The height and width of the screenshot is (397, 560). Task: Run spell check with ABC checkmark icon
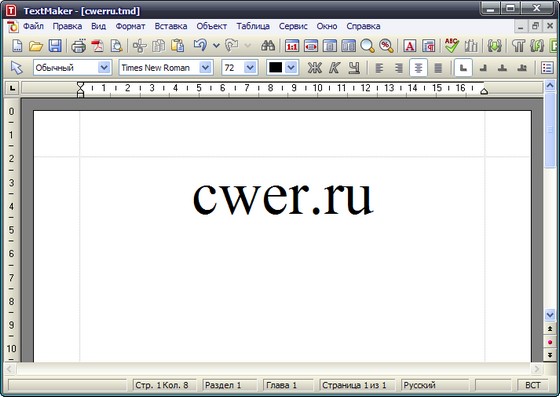pyautogui.click(x=452, y=46)
